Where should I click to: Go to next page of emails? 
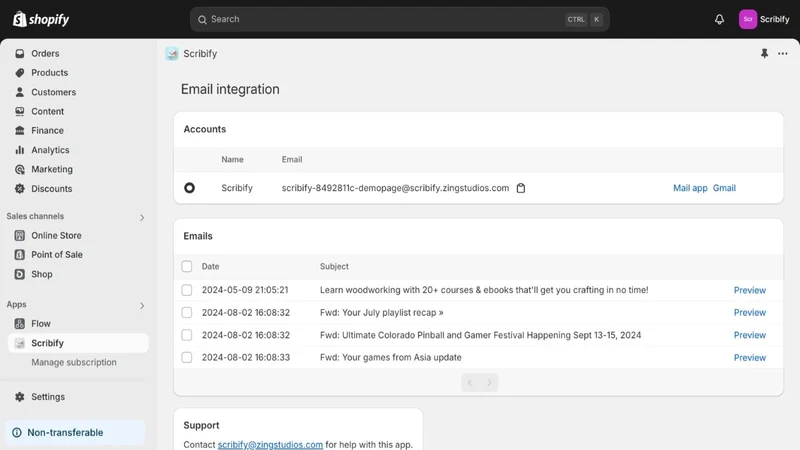(x=489, y=383)
